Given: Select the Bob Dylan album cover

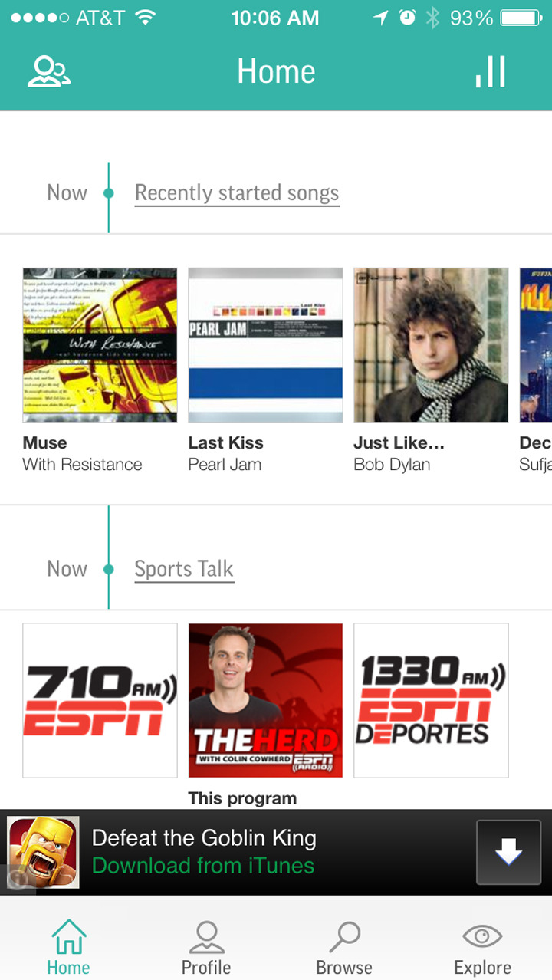Looking at the screenshot, I should pos(431,345).
